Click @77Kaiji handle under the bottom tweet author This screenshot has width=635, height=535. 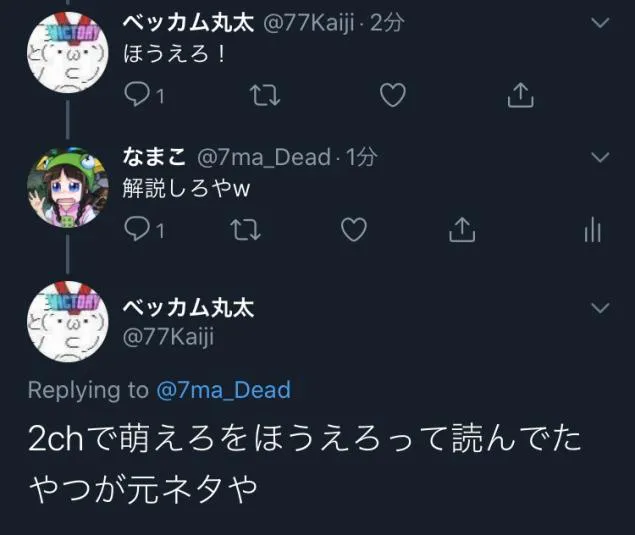pos(168,337)
